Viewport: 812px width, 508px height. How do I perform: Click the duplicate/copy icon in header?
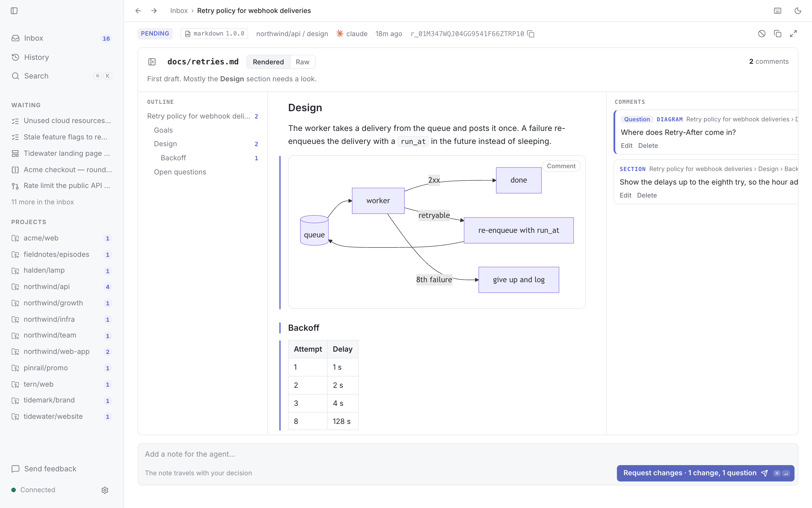coord(777,34)
